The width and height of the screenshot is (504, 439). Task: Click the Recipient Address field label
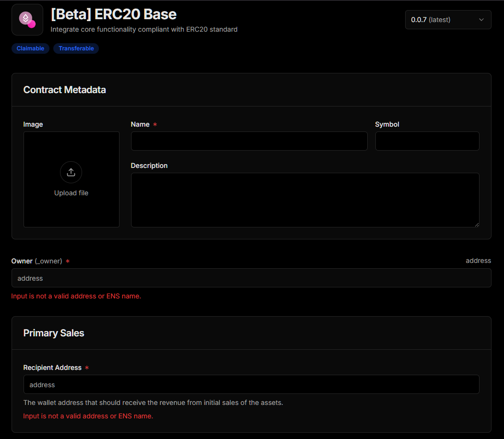(52, 368)
